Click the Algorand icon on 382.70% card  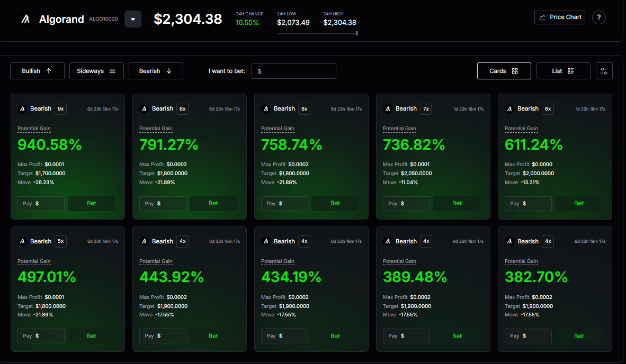coord(509,241)
